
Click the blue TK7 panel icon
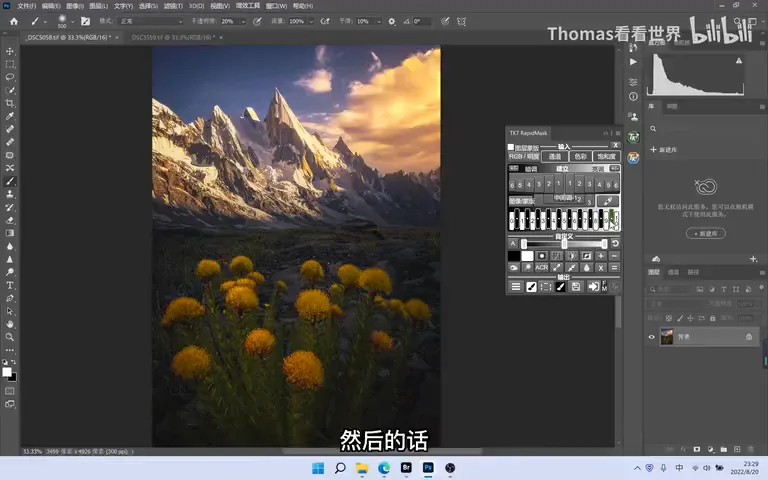pyautogui.click(x=633, y=158)
